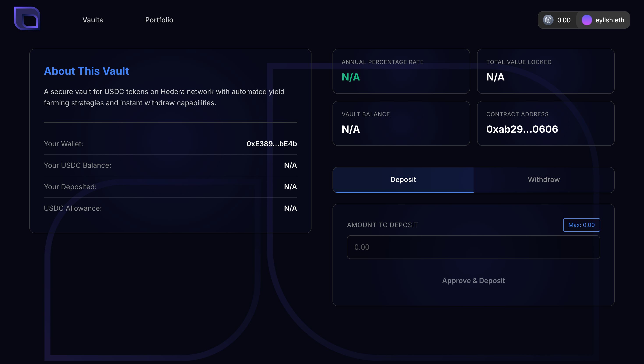Viewport: 644px width, 364px height.
Task: Click the Annual Percentage Rate N/A value
Action: point(351,77)
